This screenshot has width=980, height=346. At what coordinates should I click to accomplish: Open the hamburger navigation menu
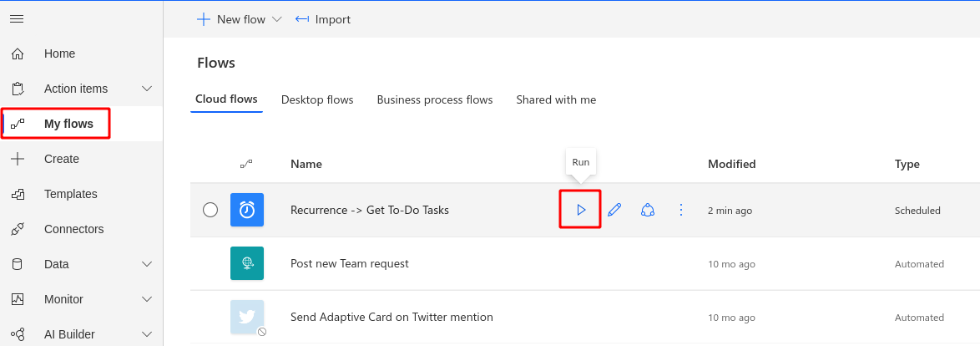point(17,18)
